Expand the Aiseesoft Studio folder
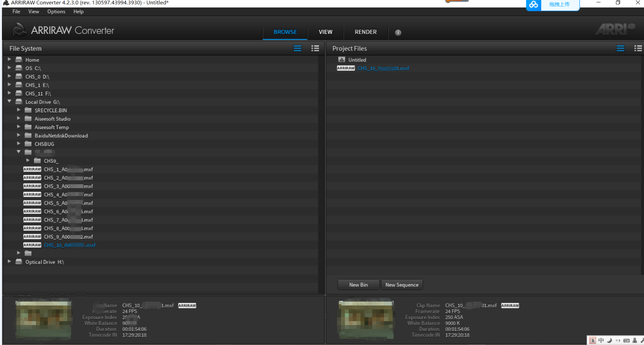644x345 pixels. point(19,118)
